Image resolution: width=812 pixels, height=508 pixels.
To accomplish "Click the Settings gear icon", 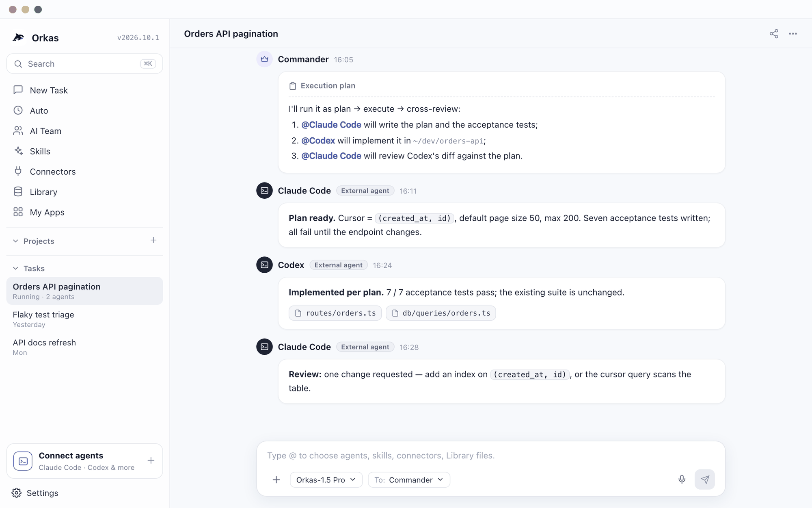I will point(17,493).
